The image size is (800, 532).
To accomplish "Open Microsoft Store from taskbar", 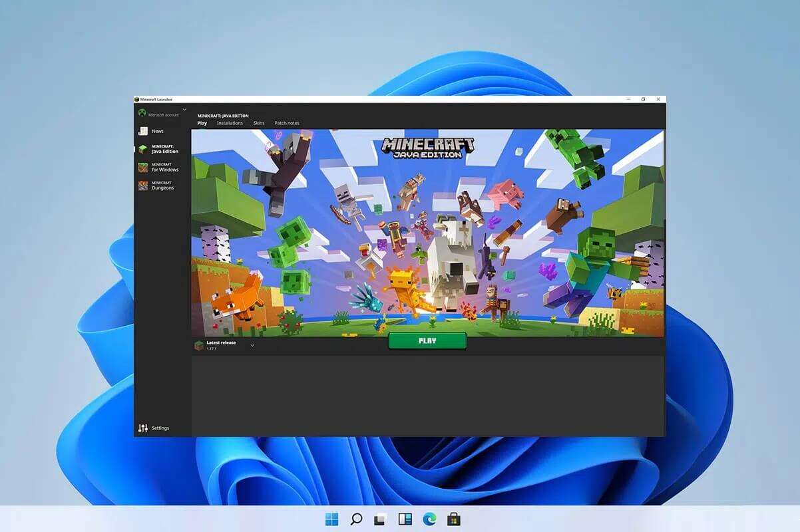I will 453,519.
